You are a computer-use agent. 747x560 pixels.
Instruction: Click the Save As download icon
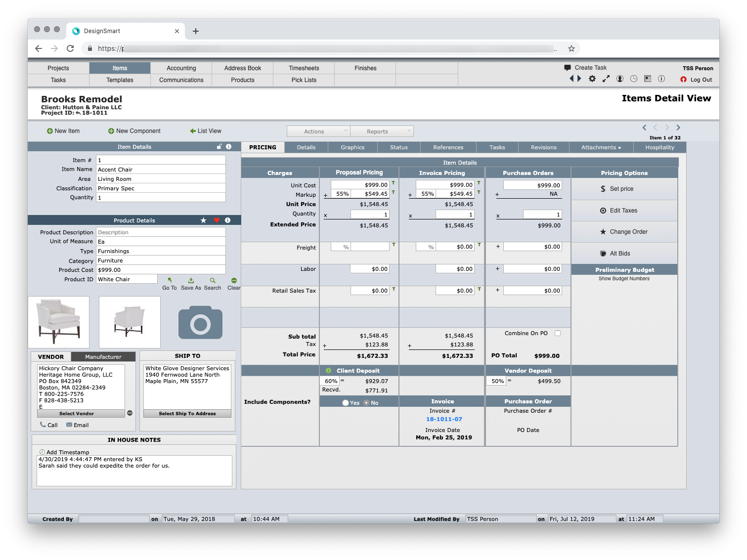(x=191, y=280)
